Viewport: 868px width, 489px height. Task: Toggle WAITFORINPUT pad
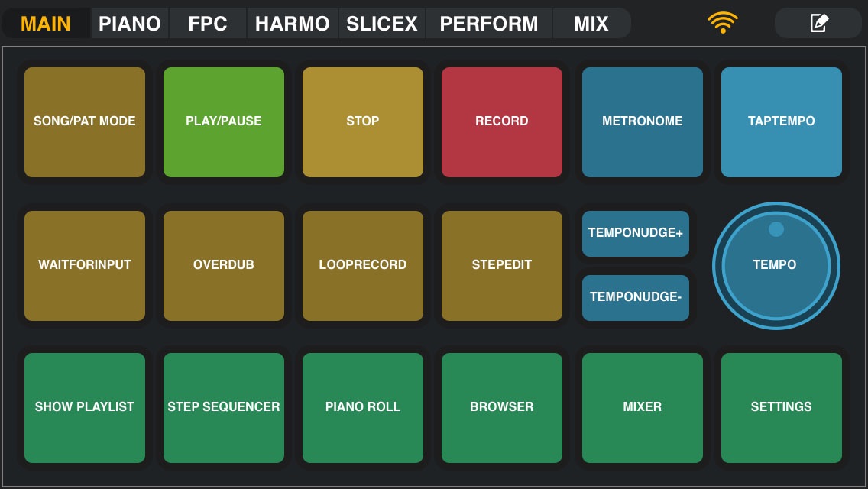pyautogui.click(x=85, y=265)
